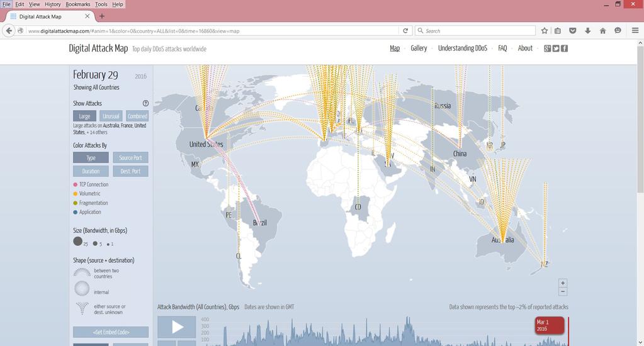
Task: Click the MX country label on map
Action: point(195,164)
